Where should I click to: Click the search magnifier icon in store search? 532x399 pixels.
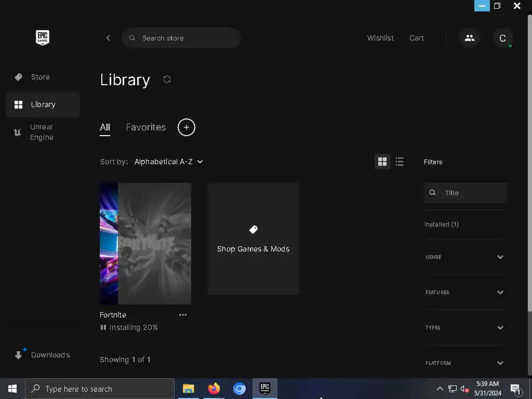tap(132, 38)
